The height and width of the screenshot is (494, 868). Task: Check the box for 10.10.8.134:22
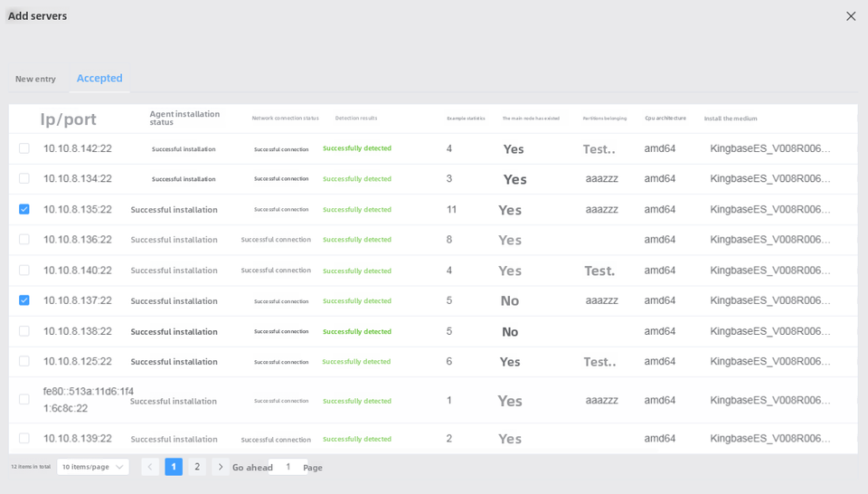[x=24, y=179]
